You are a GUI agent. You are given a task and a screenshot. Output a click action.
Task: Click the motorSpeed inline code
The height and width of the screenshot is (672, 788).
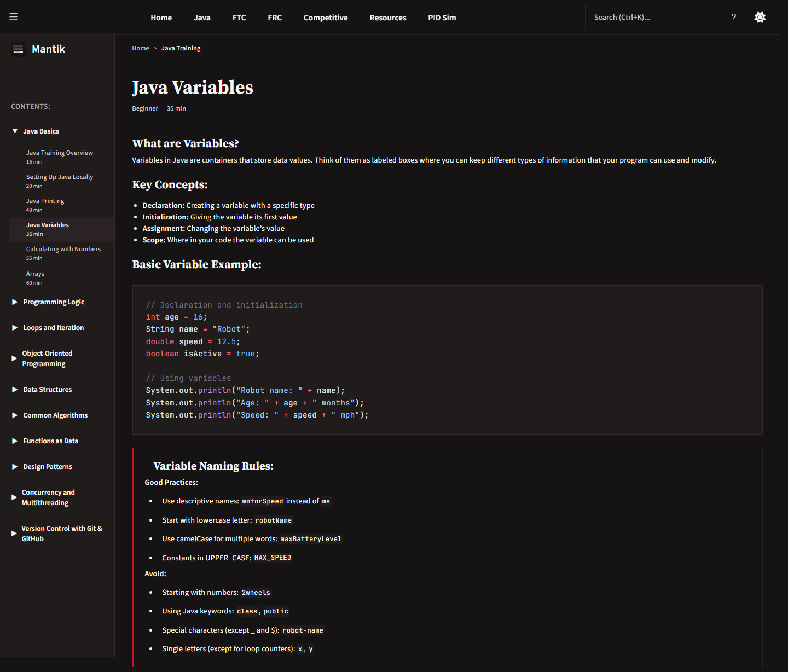coord(263,501)
